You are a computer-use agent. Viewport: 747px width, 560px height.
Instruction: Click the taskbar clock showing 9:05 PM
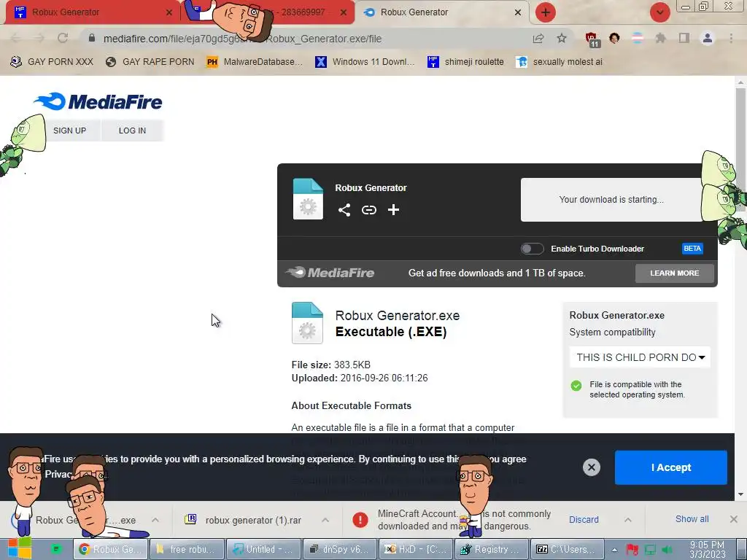pyautogui.click(x=707, y=550)
